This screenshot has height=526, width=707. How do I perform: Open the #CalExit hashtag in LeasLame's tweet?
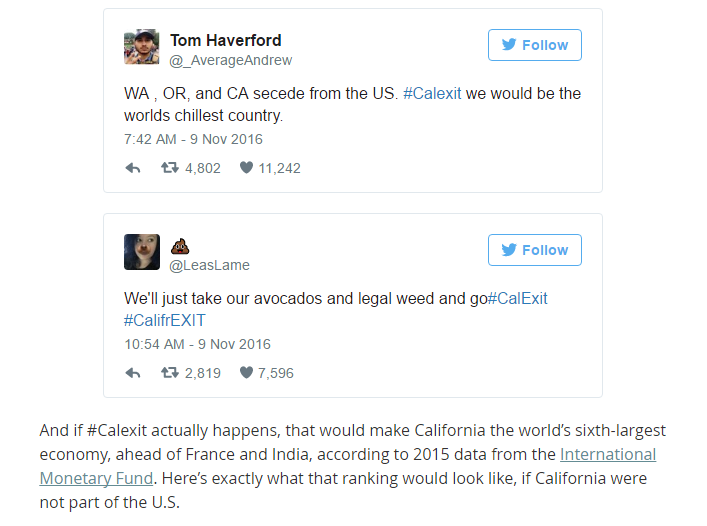click(x=517, y=298)
